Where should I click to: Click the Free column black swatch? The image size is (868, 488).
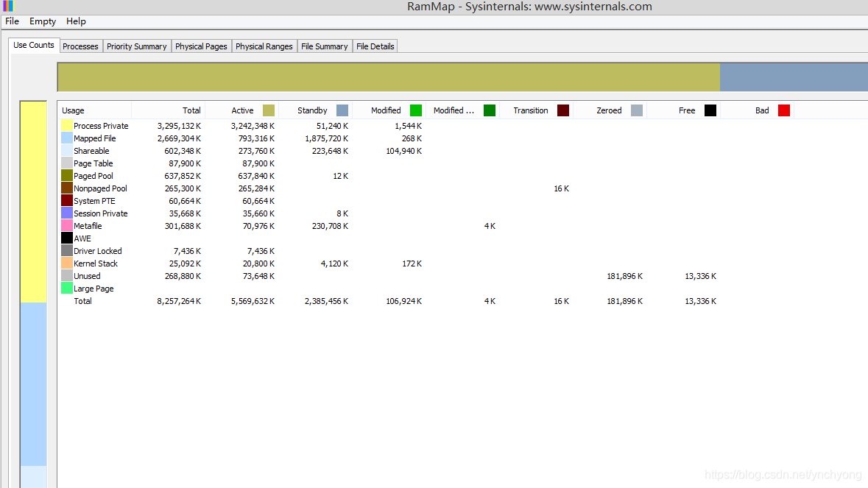[x=710, y=110]
